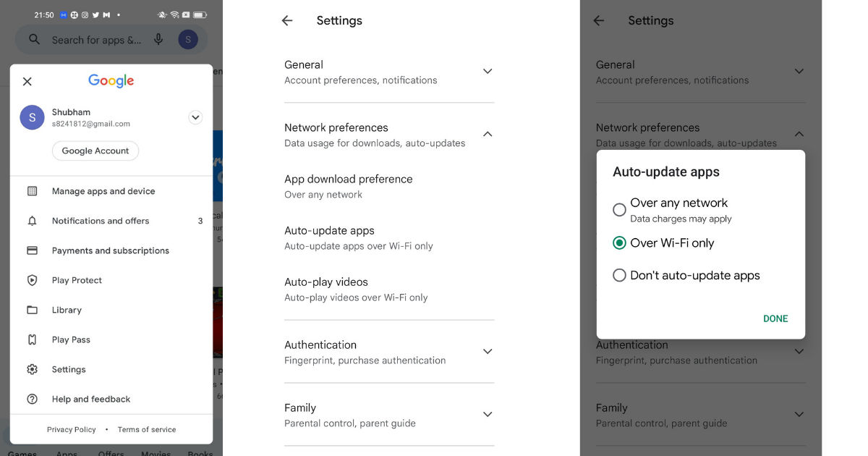Image resolution: width=868 pixels, height=456 pixels.
Task: Tap the notification count badge 3
Action: 200,221
